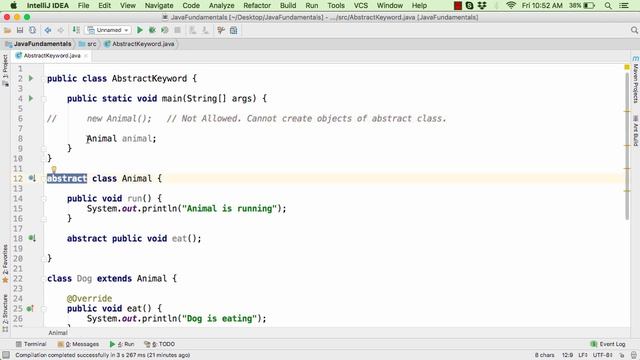Close the AbstractKeyword.java editor tab
The image size is (640, 360).
86,56
